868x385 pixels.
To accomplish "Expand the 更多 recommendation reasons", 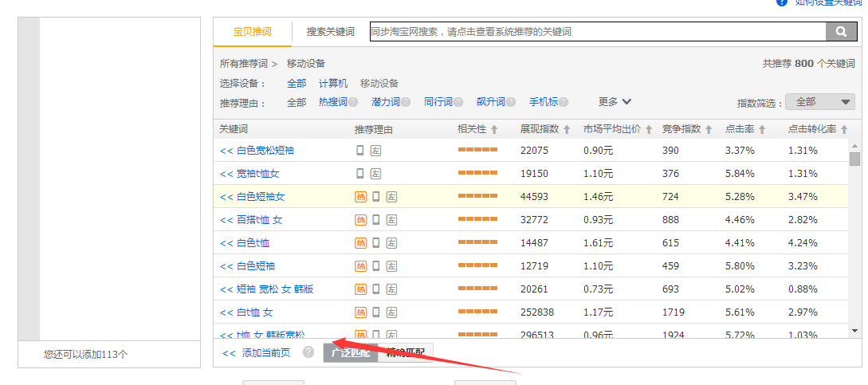I will tap(615, 102).
